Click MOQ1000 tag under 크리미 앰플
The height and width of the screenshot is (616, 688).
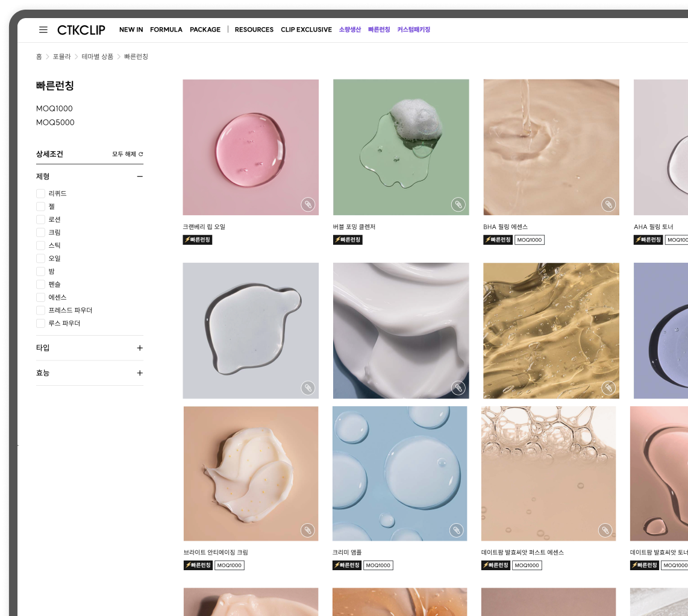378,565
